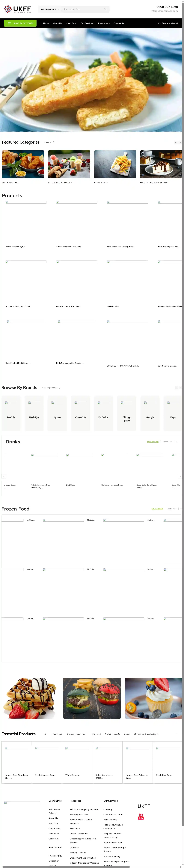
Task: Expand the Our Services menu
Action: pos(88,23)
